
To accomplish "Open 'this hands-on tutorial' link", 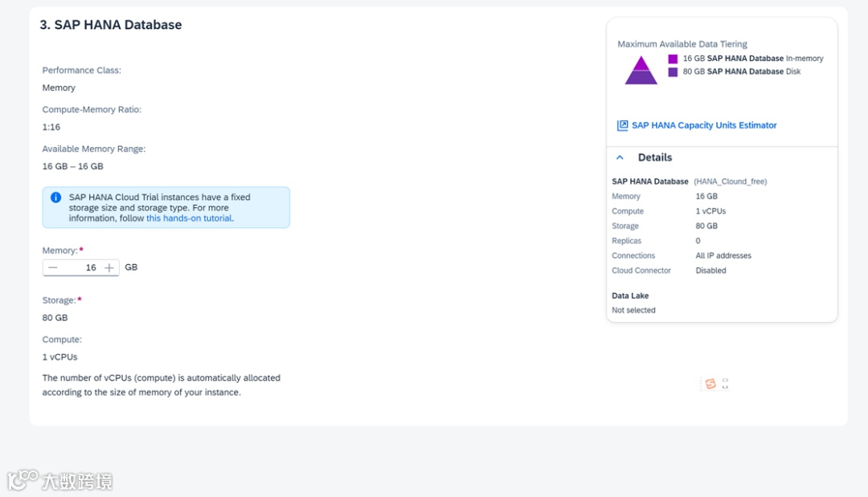I will pos(189,218).
